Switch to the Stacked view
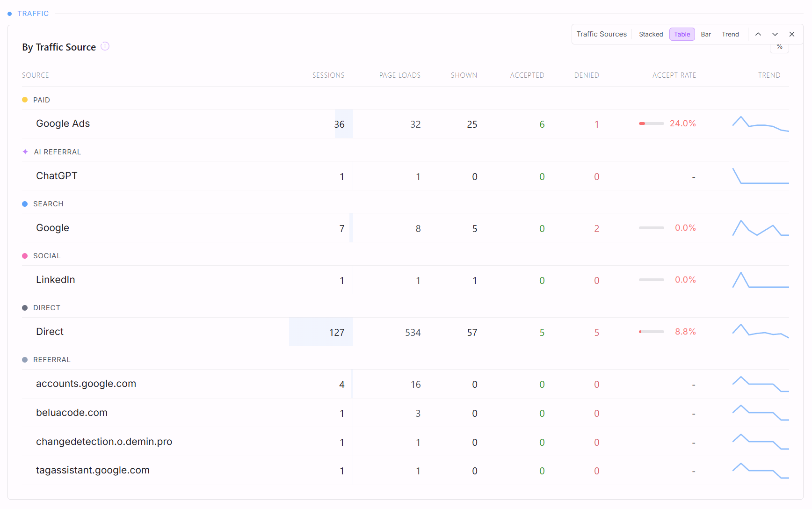Image resolution: width=812 pixels, height=509 pixels. [x=651, y=34]
